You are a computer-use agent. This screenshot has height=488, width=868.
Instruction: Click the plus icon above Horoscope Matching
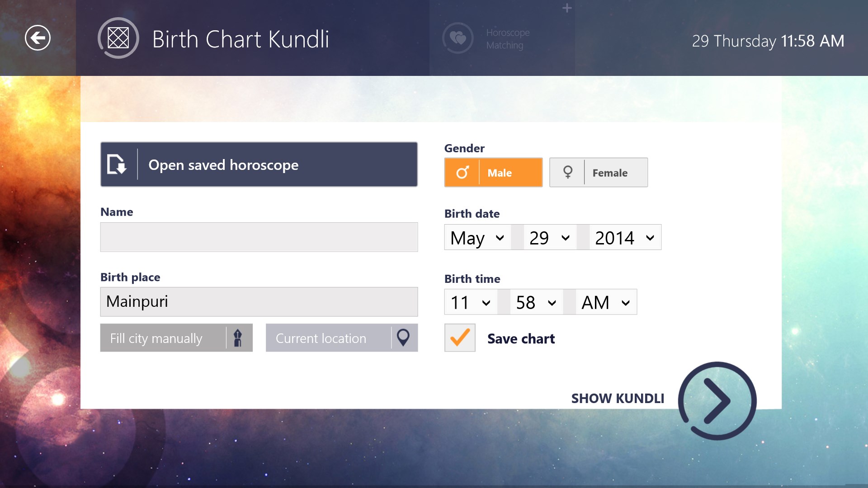click(567, 8)
